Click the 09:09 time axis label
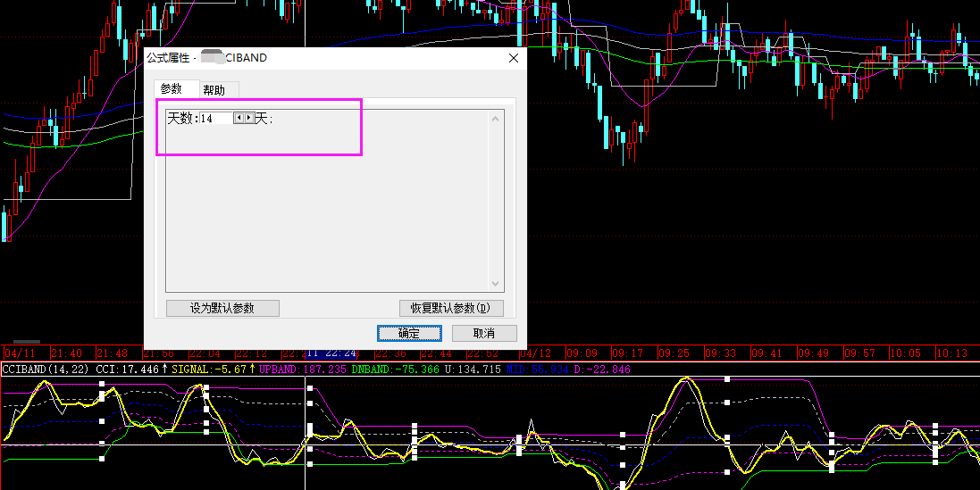Image resolution: width=980 pixels, height=490 pixels. 582,354
